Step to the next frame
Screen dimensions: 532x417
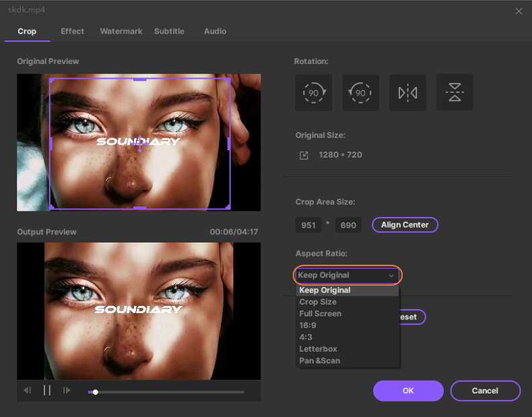pos(67,390)
